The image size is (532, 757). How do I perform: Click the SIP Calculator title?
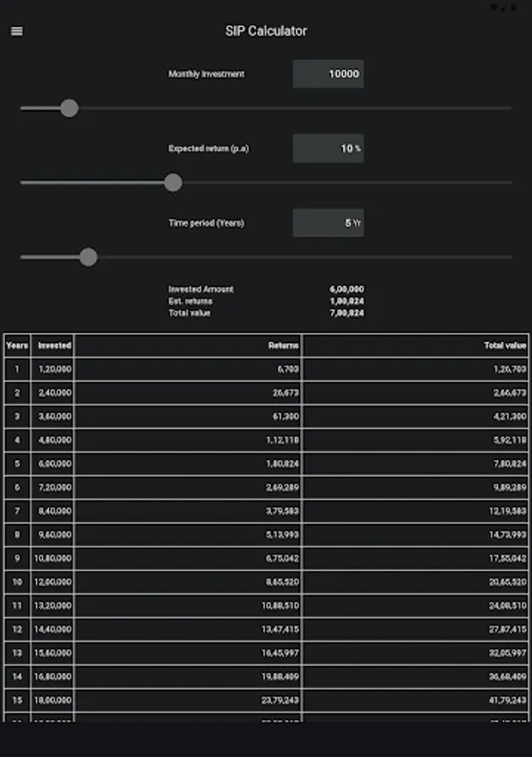266,31
